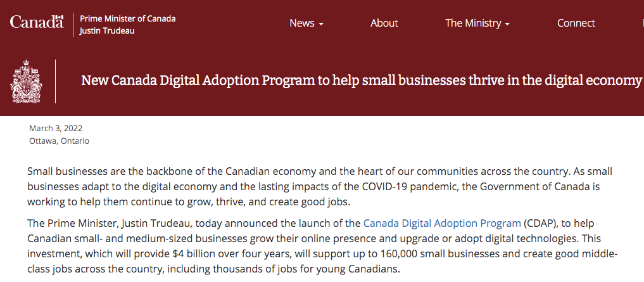Click the article headline about digital adoption

pyautogui.click(x=361, y=80)
